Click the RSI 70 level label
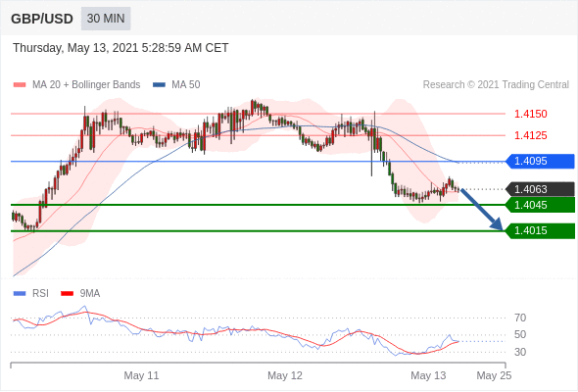Viewport: 578px width, 392px height. click(x=520, y=318)
